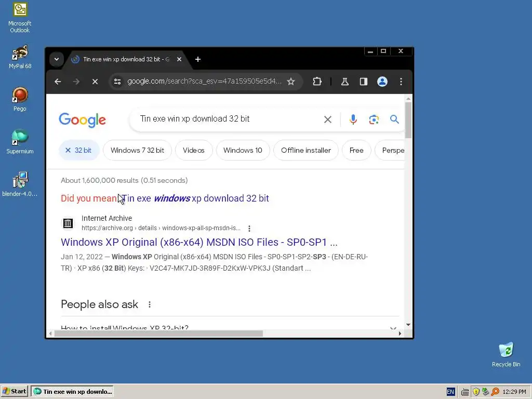Open the Internet Archive site favicon
Viewport: 532px width, 399px height.
coord(68,223)
